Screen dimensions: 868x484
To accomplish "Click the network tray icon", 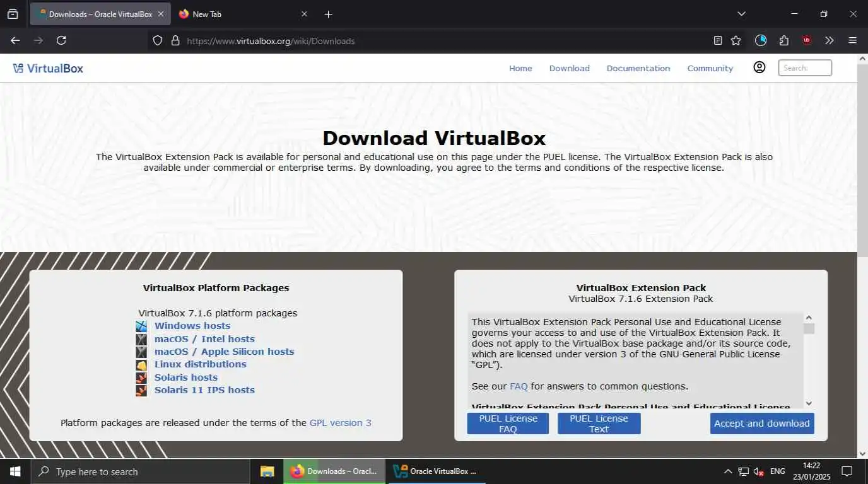I will click(x=744, y=471).
